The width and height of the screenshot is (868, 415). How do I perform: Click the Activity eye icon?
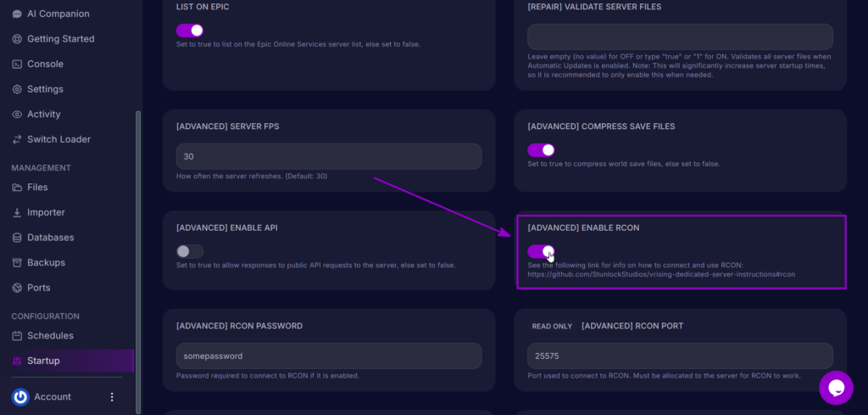(17, 114)
